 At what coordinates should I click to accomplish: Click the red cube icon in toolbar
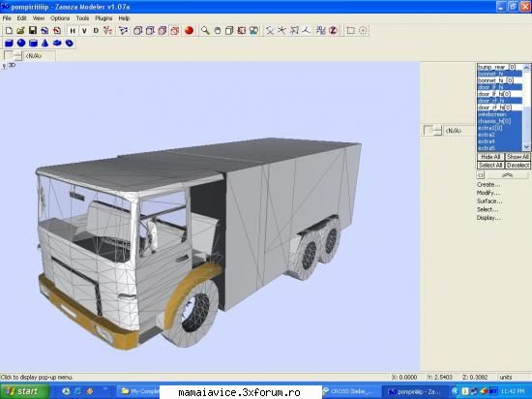(175, 31)
